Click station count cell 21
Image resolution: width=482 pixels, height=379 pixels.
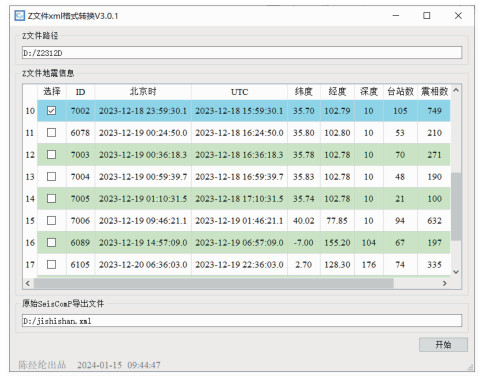[x=400, y=199]
